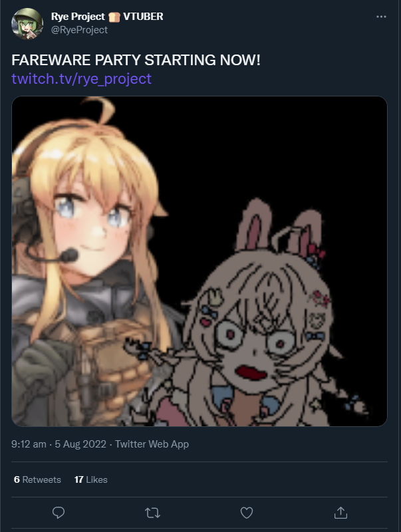View the 6 Retweets list
Screen dimensions: 401x532
tap(37, 479)
